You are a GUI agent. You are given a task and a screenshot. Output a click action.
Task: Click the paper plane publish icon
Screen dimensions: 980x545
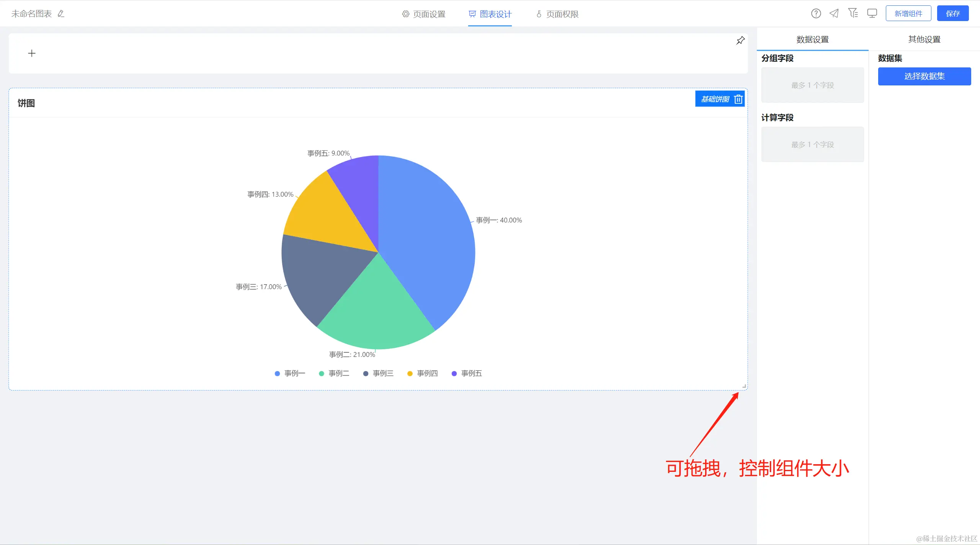click(x=834, y=14)
